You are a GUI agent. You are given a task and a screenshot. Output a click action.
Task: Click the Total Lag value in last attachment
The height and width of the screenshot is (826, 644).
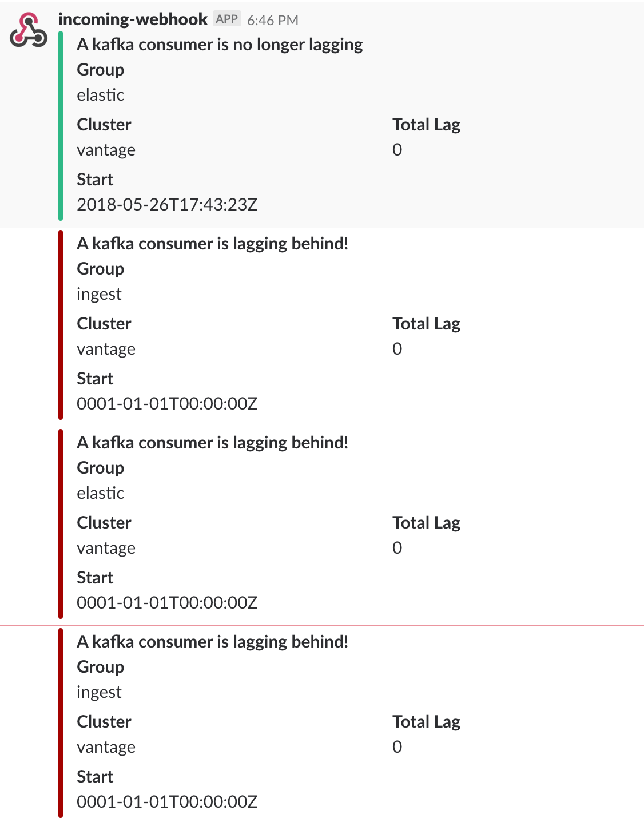(x=397, y=746)
